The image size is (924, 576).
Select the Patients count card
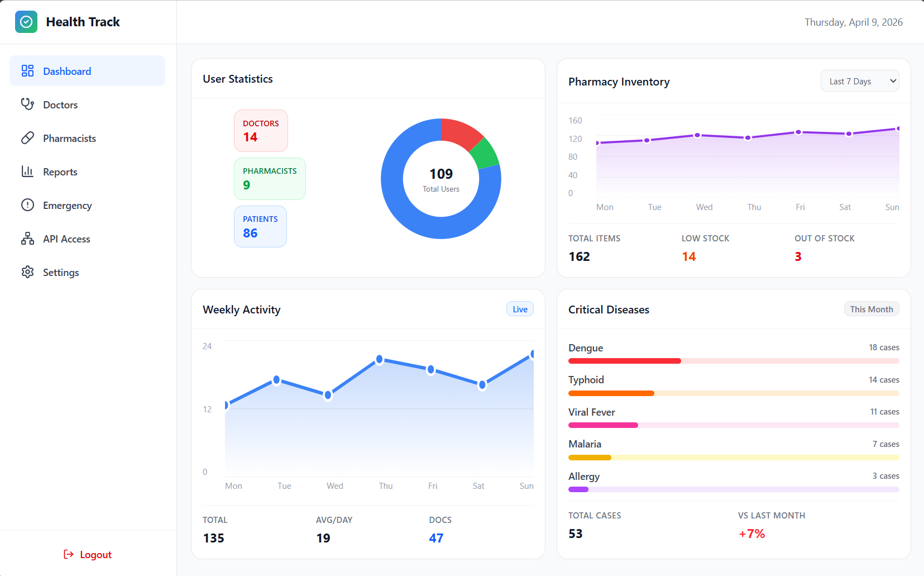[260, 226]
